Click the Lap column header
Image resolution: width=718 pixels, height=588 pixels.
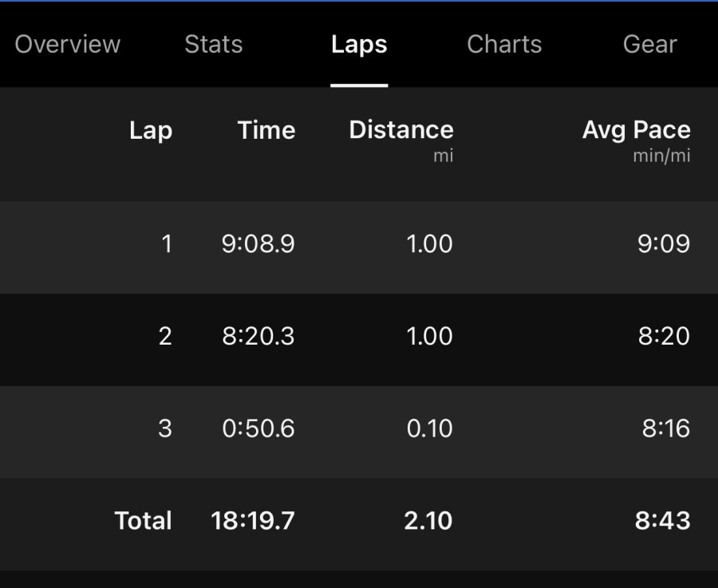point(151,131)
